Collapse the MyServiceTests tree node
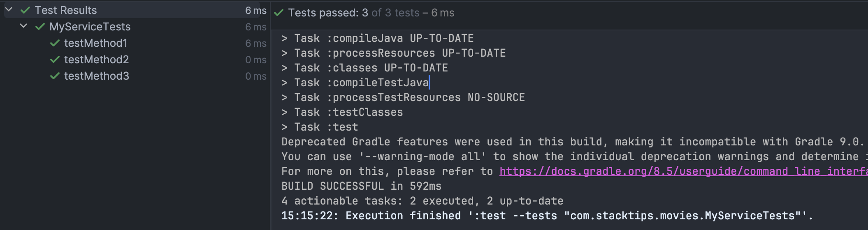 pyautogui.click(x=24, y=26)
